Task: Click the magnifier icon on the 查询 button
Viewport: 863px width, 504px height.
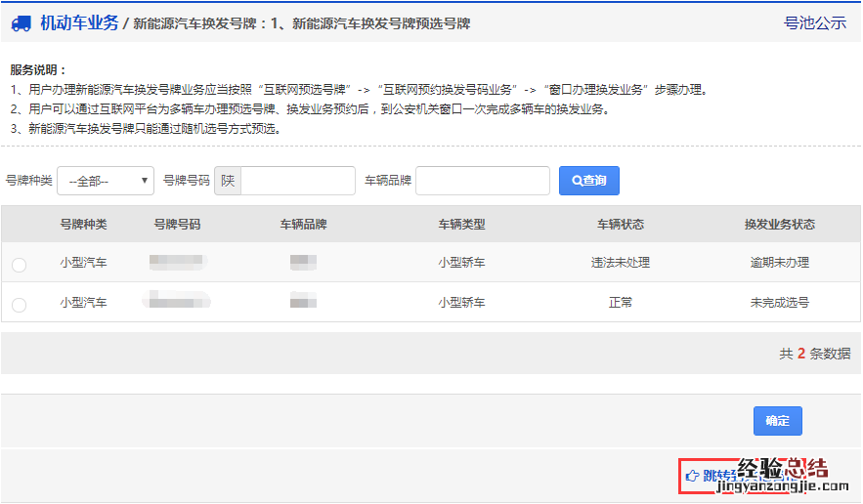Action: (577, 181)
